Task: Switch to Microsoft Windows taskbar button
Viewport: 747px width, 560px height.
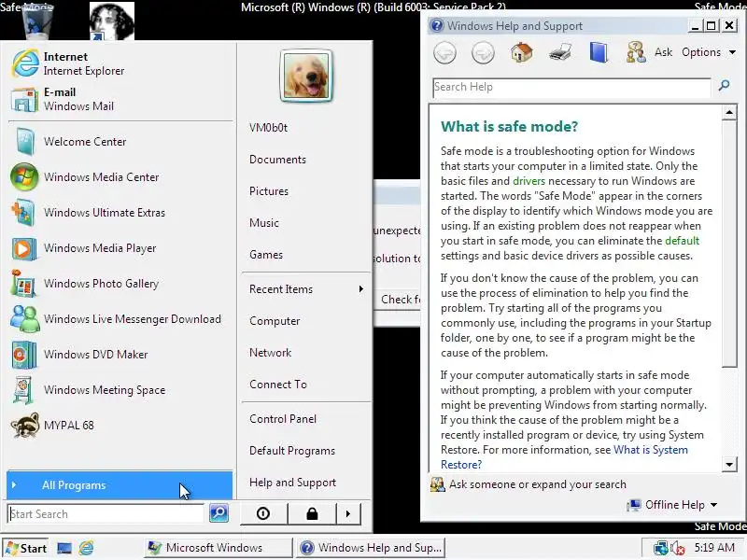Action: (x=218, y=548)
